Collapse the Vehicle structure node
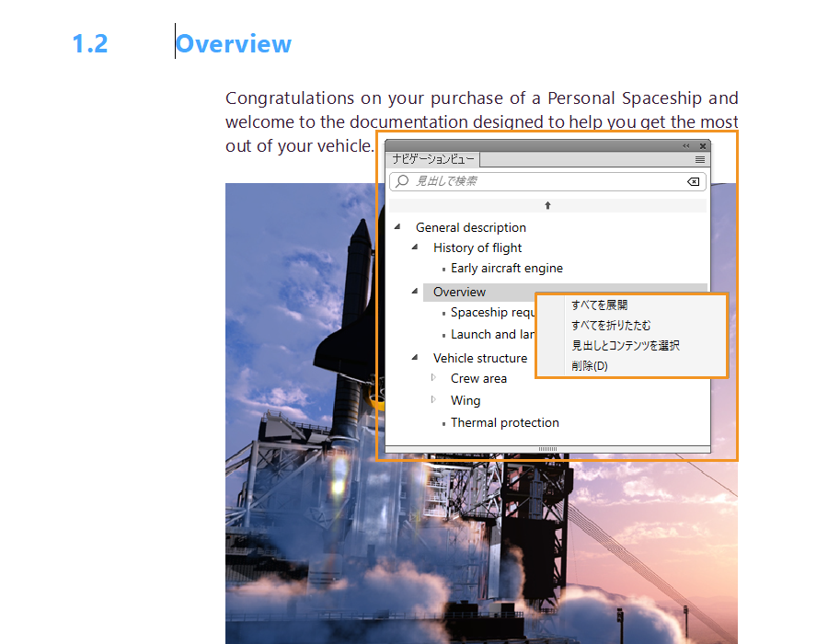This screenshot has height=644, width=828. (415, 357)
